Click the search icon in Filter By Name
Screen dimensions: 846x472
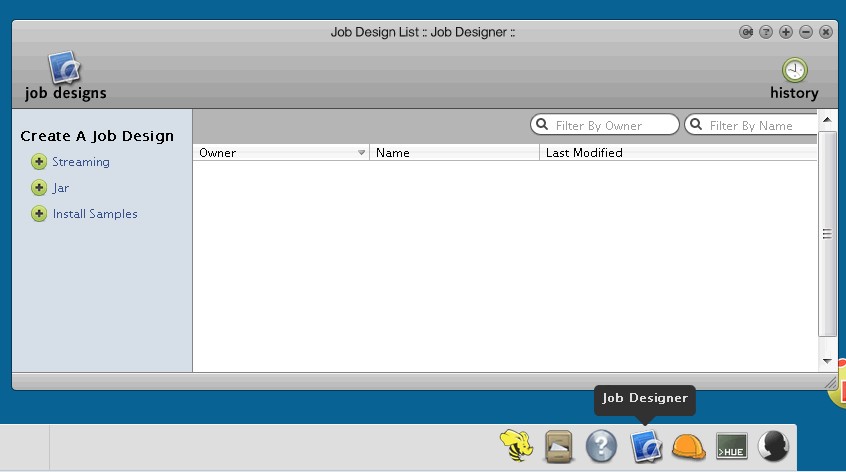pos(696,124)
